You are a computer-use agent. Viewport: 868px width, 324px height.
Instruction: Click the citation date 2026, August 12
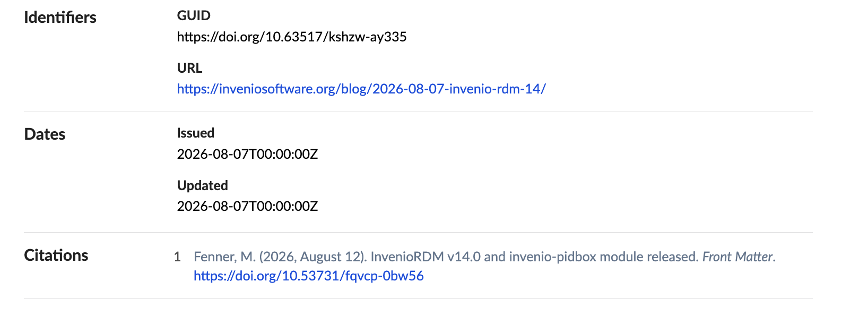[313, 257]
